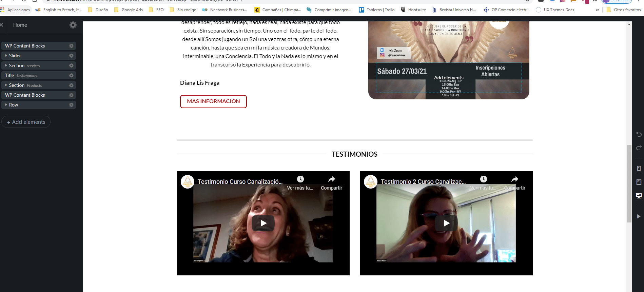Click the event flyer image Sábado 27/03/21
644x292 pixels.
tap(449, 60)
